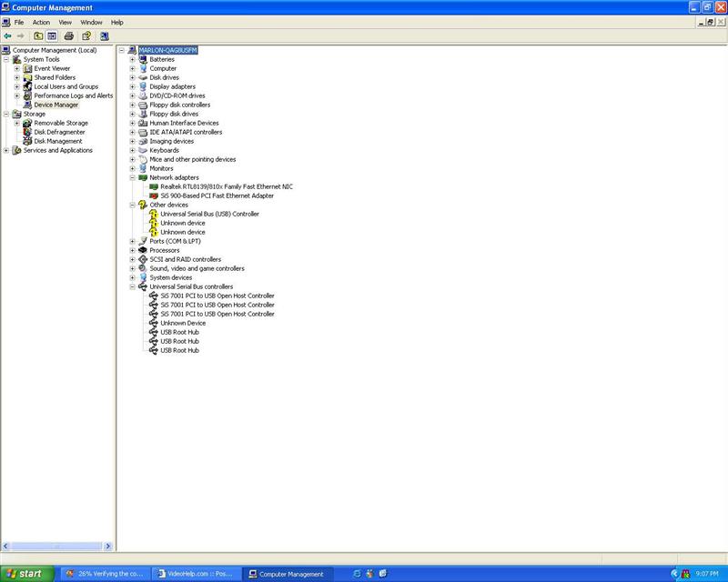This screenshot has height=582, width=728.
Task: Launch Internet Explorer from Quick Launch
Action: click(x=357, y=574)
